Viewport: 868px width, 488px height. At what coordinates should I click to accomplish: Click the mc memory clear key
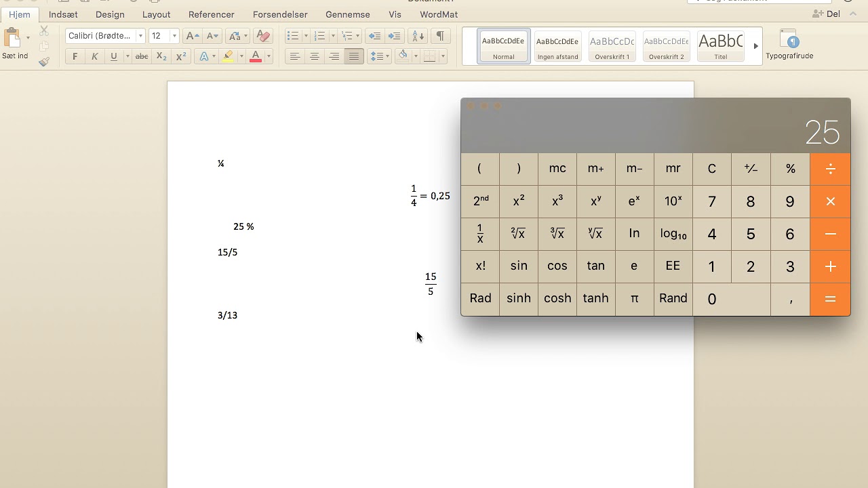557,169
